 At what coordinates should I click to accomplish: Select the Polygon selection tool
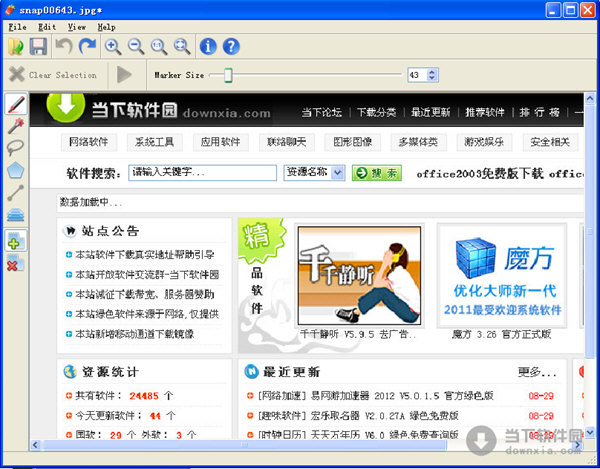(16, 170)
